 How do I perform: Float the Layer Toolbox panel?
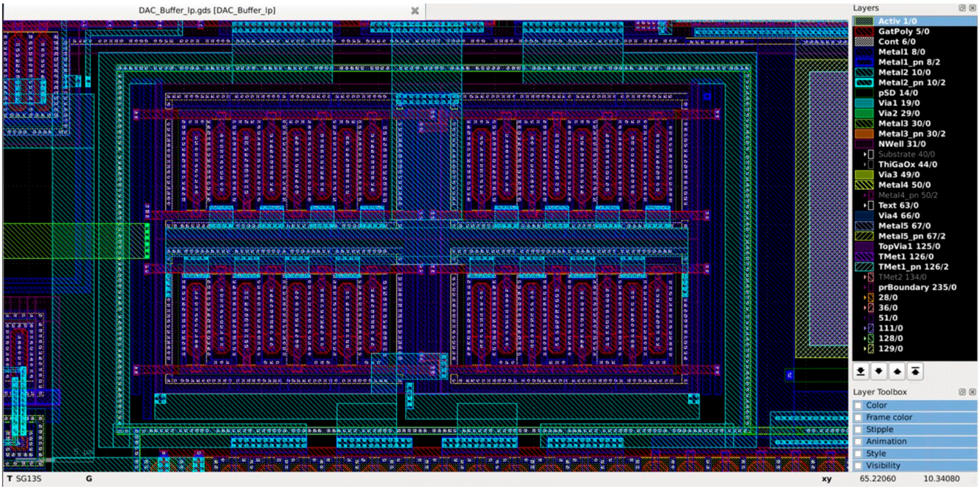click(962, 392)
